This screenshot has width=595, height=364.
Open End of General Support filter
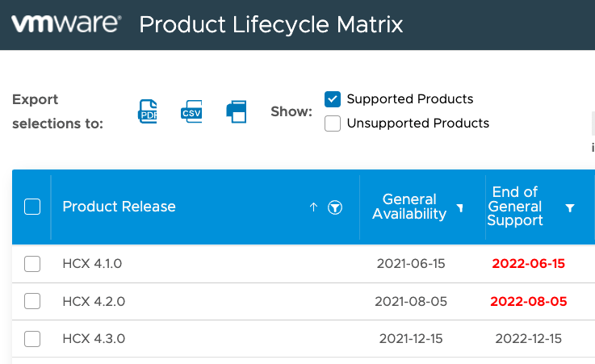coord(570,208)
